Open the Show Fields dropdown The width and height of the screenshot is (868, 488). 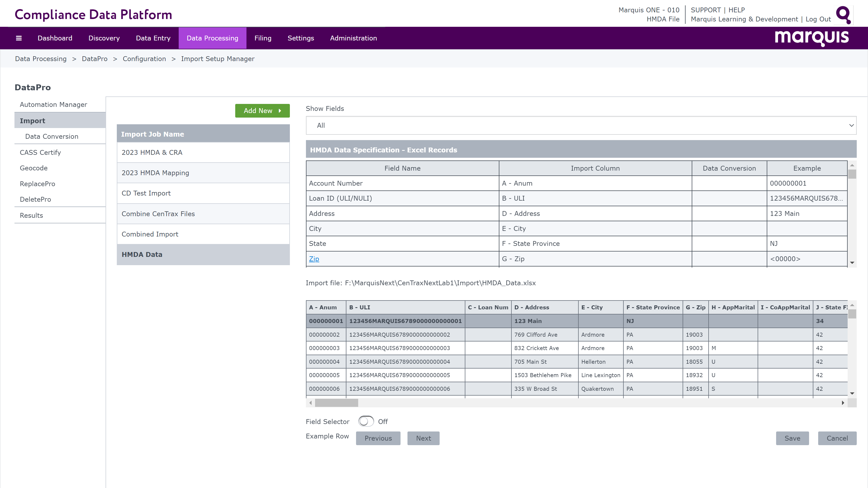click(581, 125)
